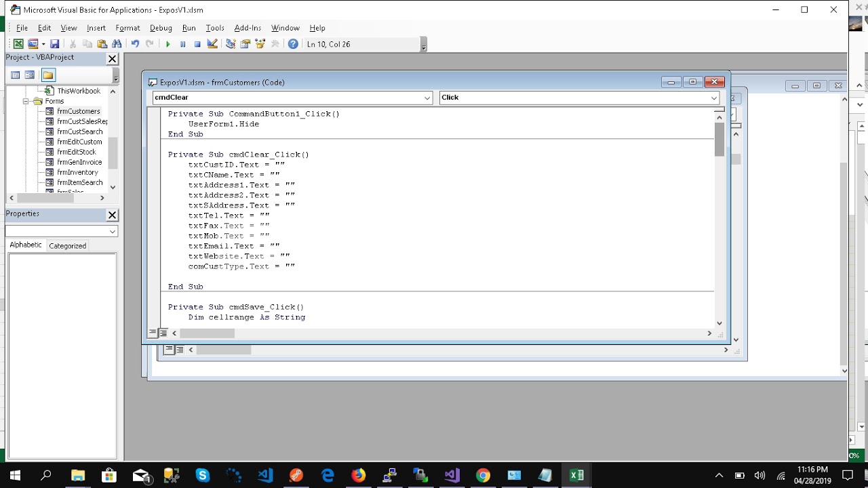
Task: Click the View Object icon in Project panel
Action: tap(30, 75)
